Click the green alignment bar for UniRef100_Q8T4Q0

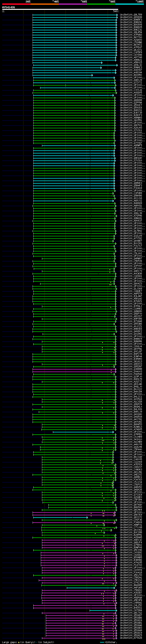click(x=83, y=505)
